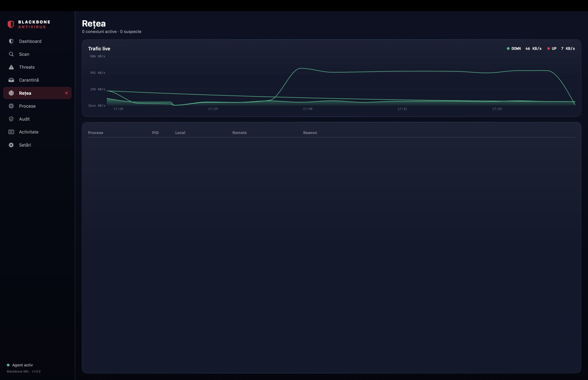Click the Scan magnifier icon

pyautogui.click(x=11, y=54)
